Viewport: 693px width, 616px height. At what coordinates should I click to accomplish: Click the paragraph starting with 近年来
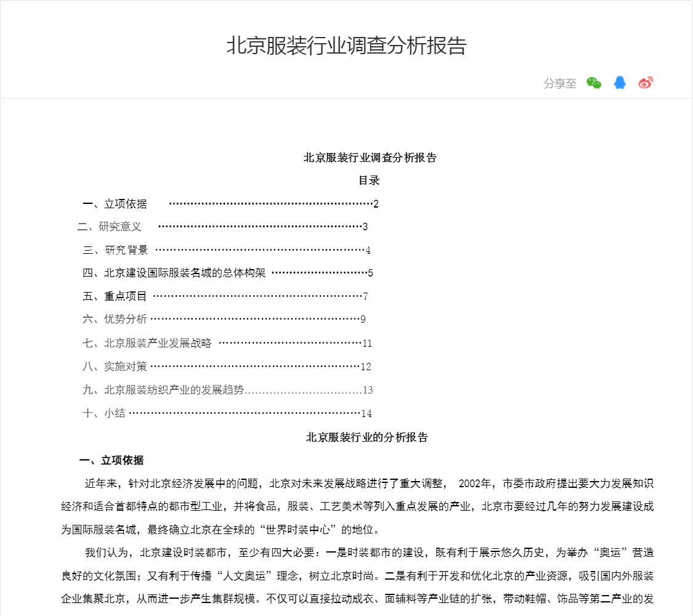point(357,506)
